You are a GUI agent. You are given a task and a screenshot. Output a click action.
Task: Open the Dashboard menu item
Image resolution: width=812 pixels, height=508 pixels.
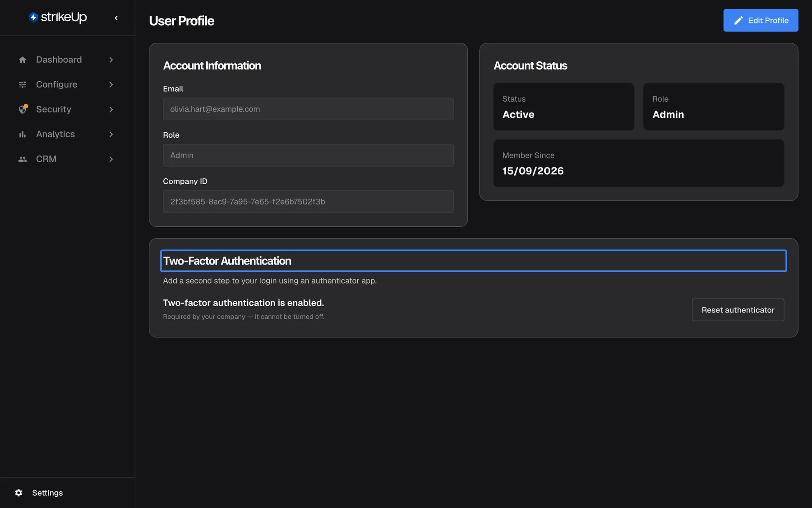click(x=67, y=60)
